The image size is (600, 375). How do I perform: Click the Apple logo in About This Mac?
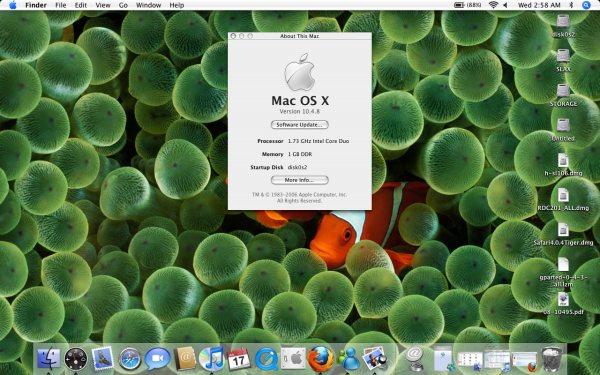300,72
